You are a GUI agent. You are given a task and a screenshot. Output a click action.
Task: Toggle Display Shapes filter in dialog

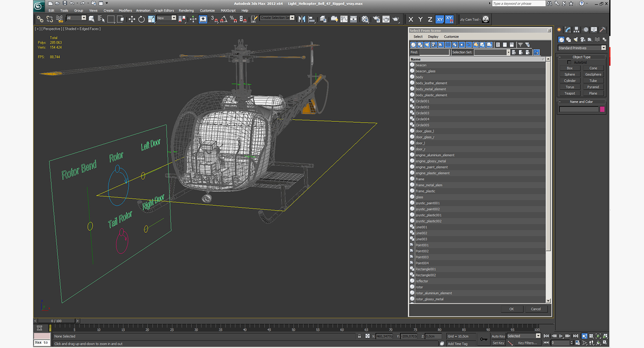click(x=420, y=44)
